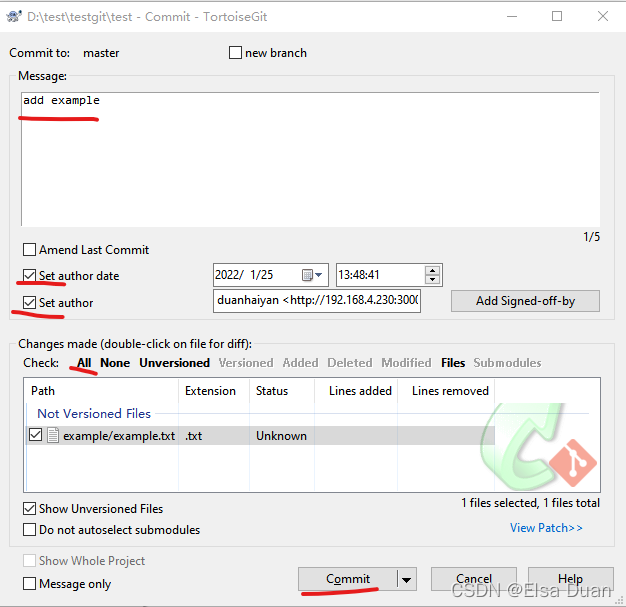Viewport: 626px width, 607px height.
Task: Uncheck Set author date checkbox
Action: pos(30,276)
